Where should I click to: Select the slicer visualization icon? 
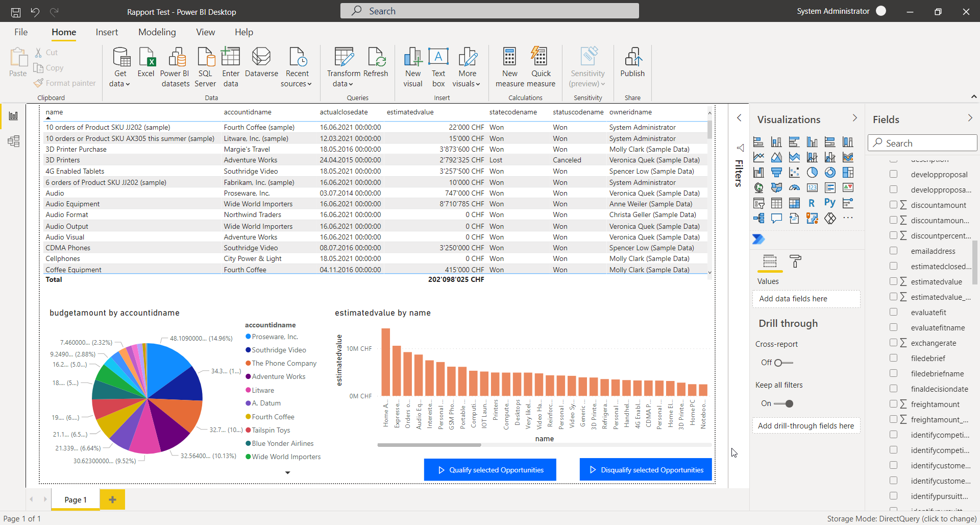coord(758,203)
